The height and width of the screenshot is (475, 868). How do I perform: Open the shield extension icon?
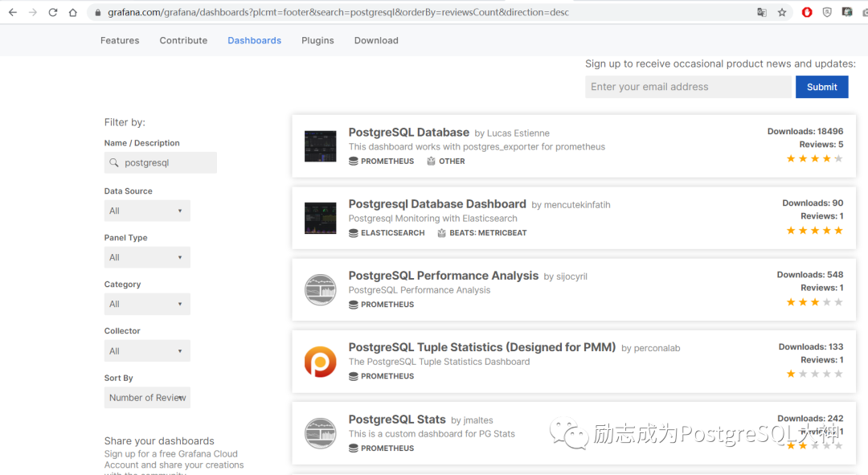click(x=827, y=12)
